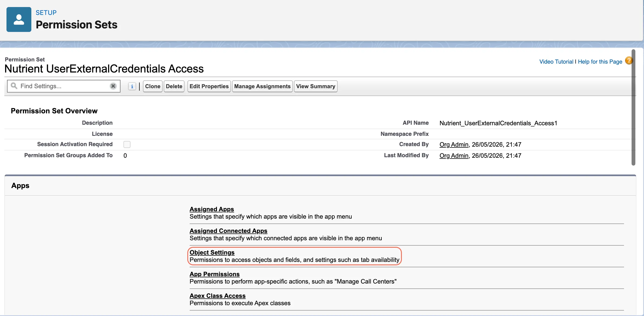Open Manage Assignments
Image resolution: width=644 pixels, height=316 pixels.
(x=262, y=86)
